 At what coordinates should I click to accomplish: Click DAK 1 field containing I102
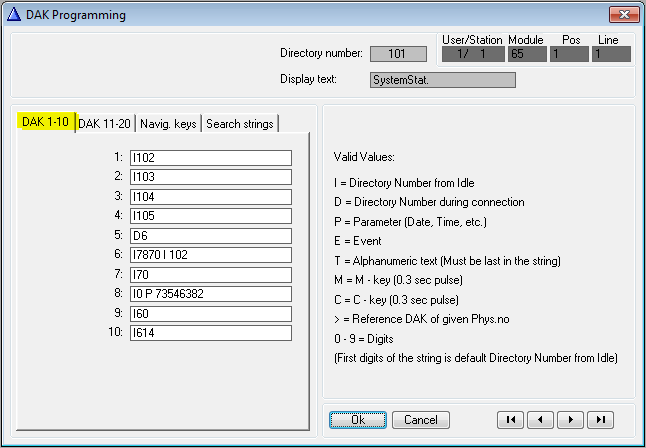(209, 158)
